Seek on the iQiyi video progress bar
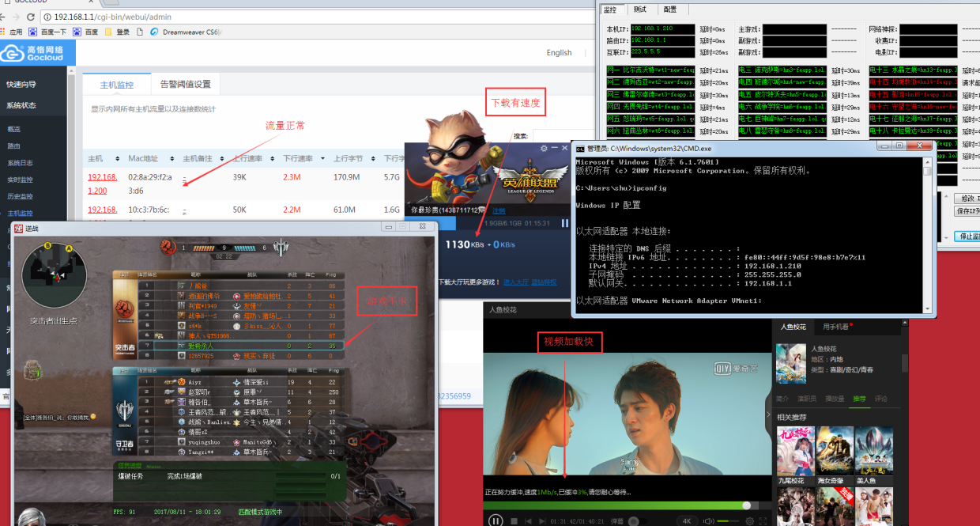Image resolution: width=980 pixels, height=526 pixels. click(628, 505)
